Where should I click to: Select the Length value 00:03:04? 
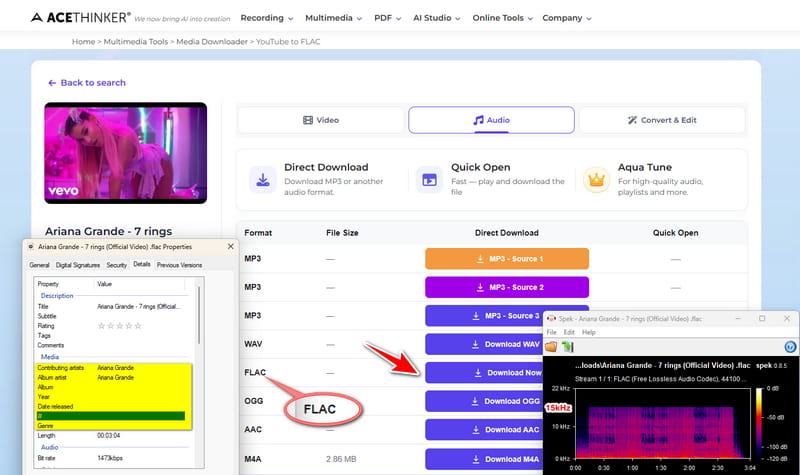108,436
